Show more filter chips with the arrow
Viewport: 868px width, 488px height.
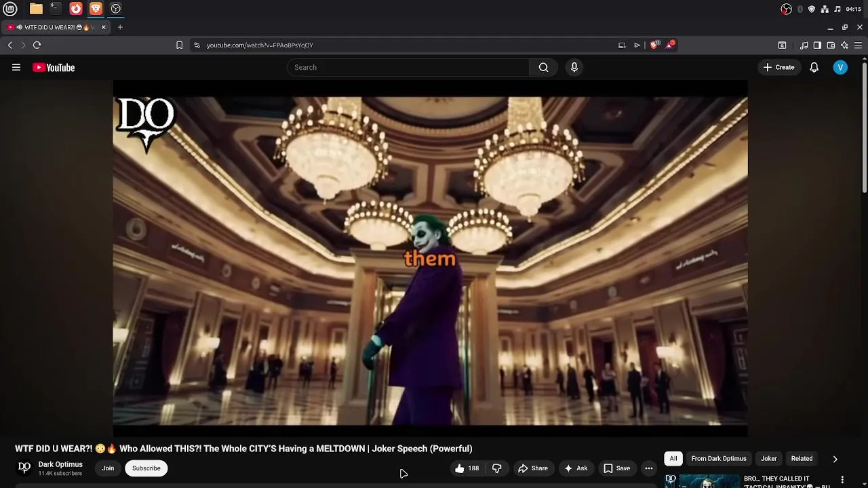pos(835,459)
